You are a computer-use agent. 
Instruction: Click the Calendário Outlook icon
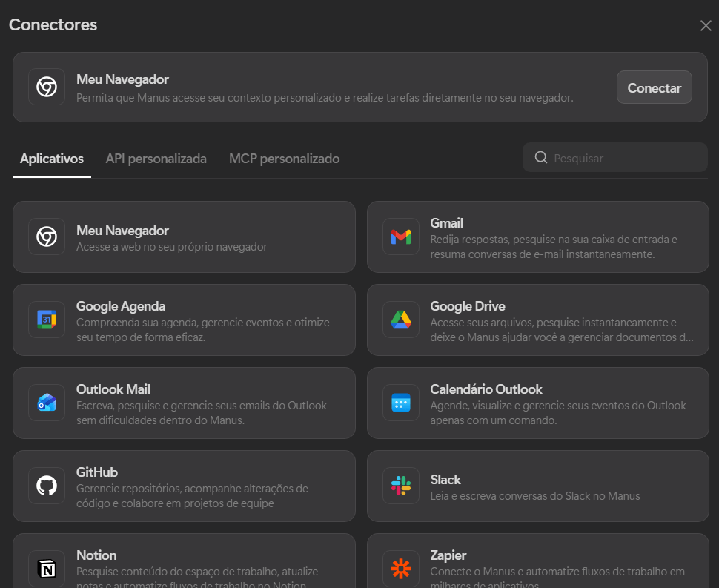[401, 403]
